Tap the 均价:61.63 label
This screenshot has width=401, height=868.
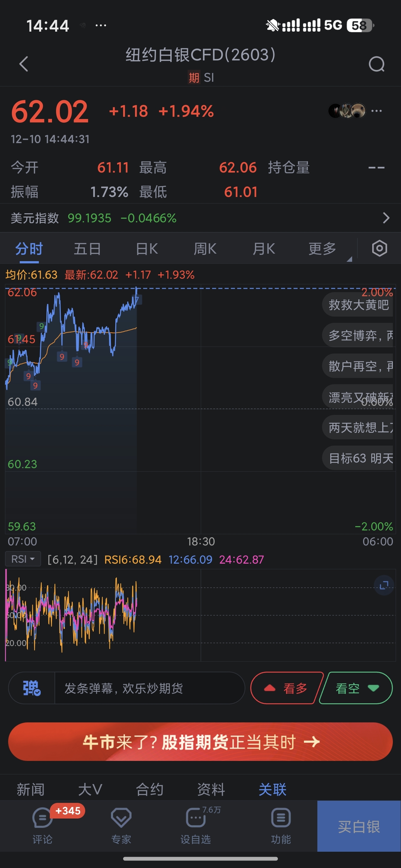click(31, 275)
